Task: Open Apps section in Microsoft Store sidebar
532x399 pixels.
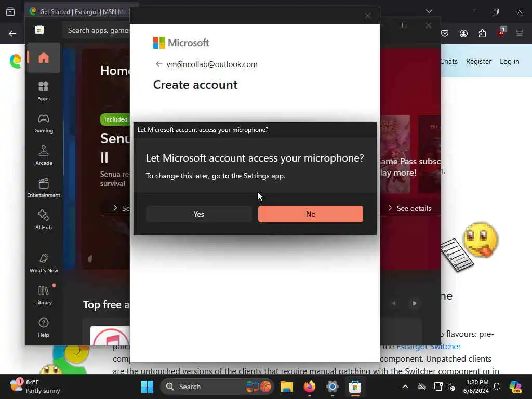Action: tap(44, 91)
